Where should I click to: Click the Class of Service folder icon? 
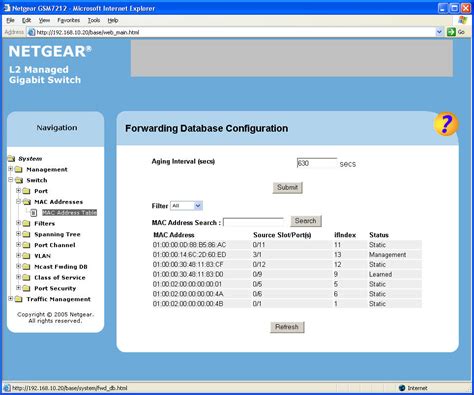26,278
